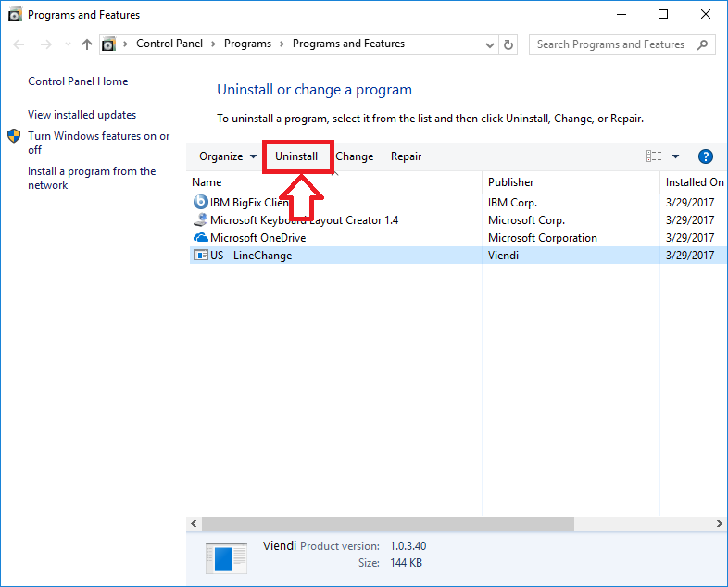Click the address bar Control Panel icon
Viewport: 728px width, 587px height.
108,44
